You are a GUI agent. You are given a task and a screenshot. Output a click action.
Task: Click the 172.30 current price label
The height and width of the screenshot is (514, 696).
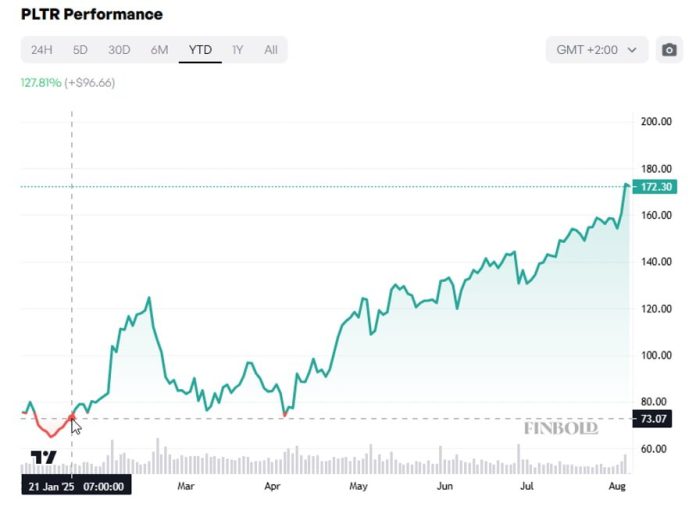[657, 187]
